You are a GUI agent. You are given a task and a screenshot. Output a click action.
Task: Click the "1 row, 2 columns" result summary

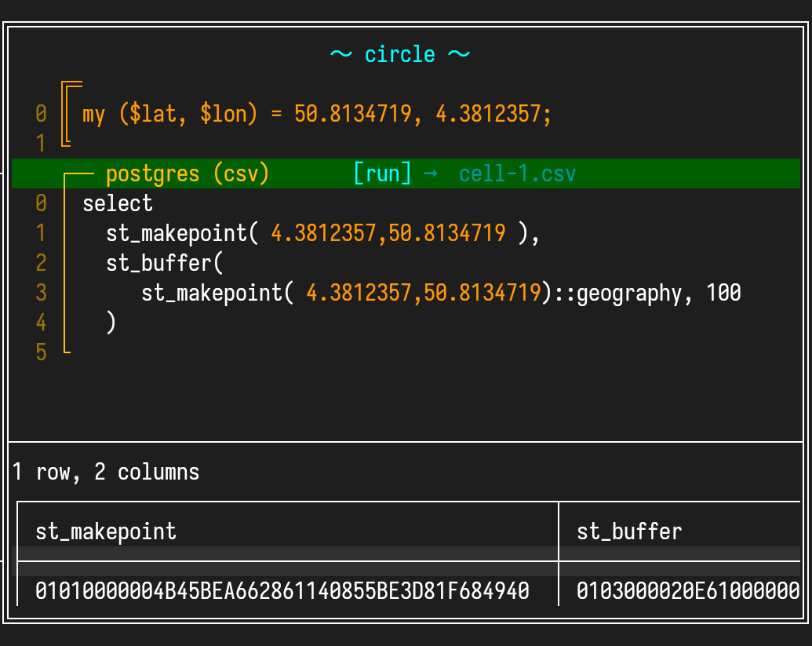click(106, 473)
